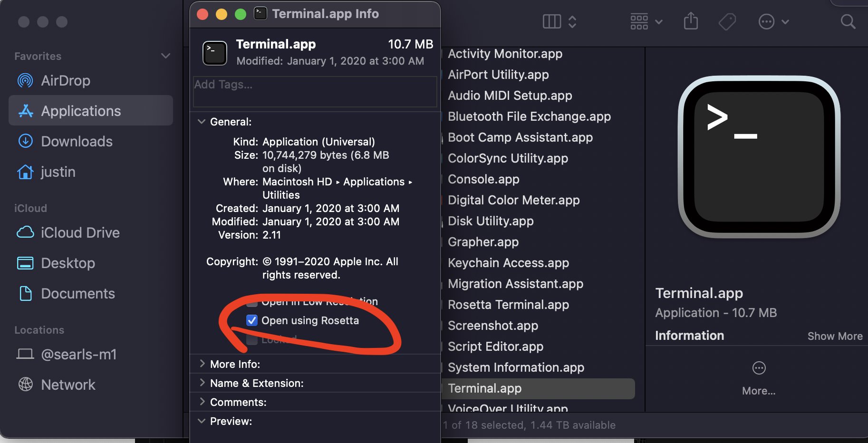
Task: Minimize the Terminal.app Info window
Action: click(x=222, y=14)
